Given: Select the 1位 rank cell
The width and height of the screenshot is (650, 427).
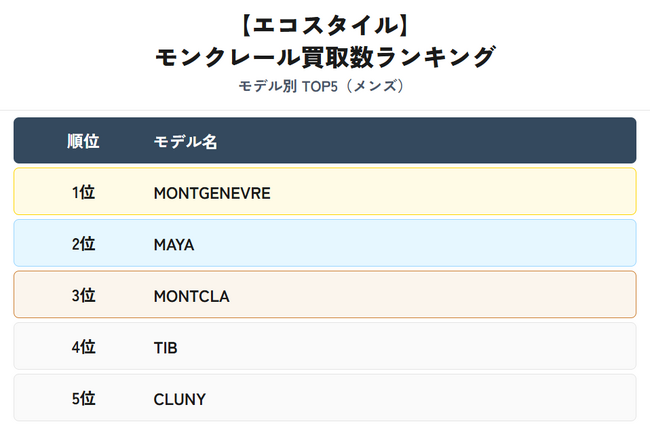Looking at the screenshot, I should pyautogui.click(x=83, y=192).
